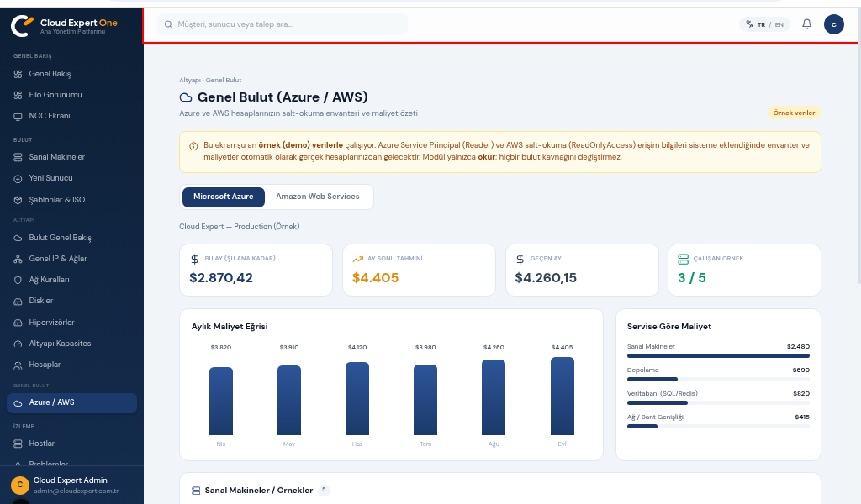
Task: Click the Servise Göre Maliyet heading
Action: pyautogui.click(x=669, y=326)
